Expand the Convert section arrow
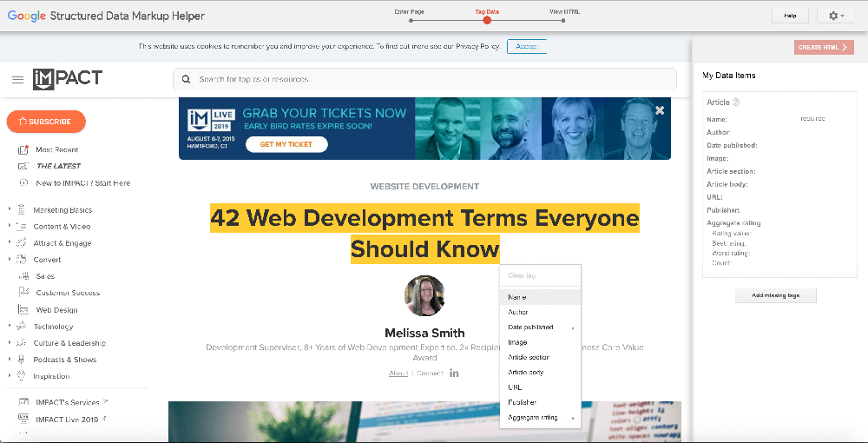 point(9,259)
